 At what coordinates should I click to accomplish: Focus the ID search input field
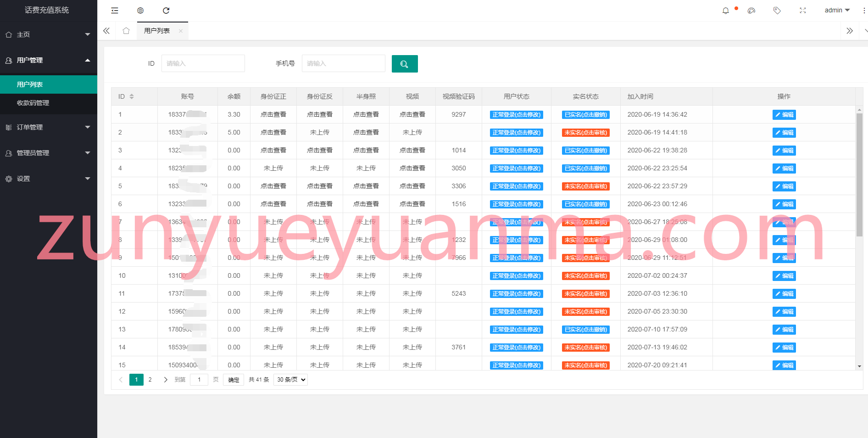pyautogui.click(x=203, y=63)
